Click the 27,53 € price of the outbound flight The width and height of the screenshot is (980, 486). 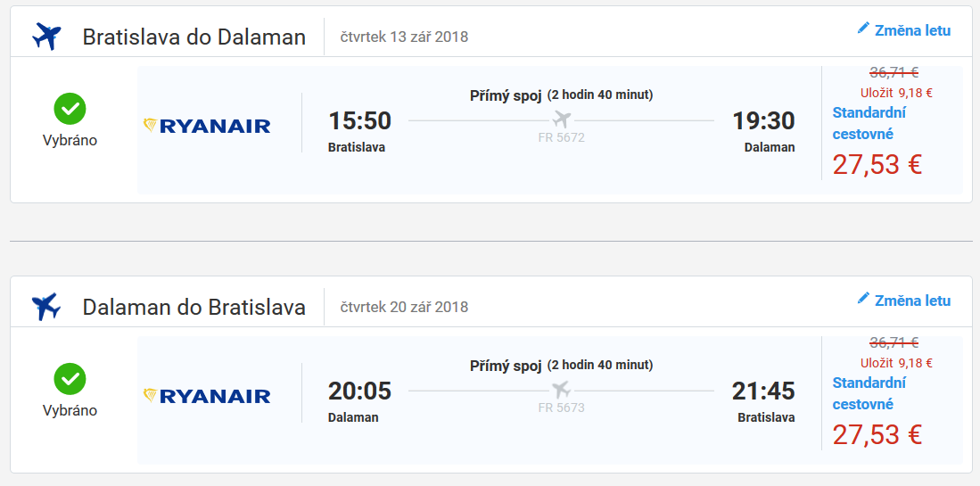click(x=877, y=164)
